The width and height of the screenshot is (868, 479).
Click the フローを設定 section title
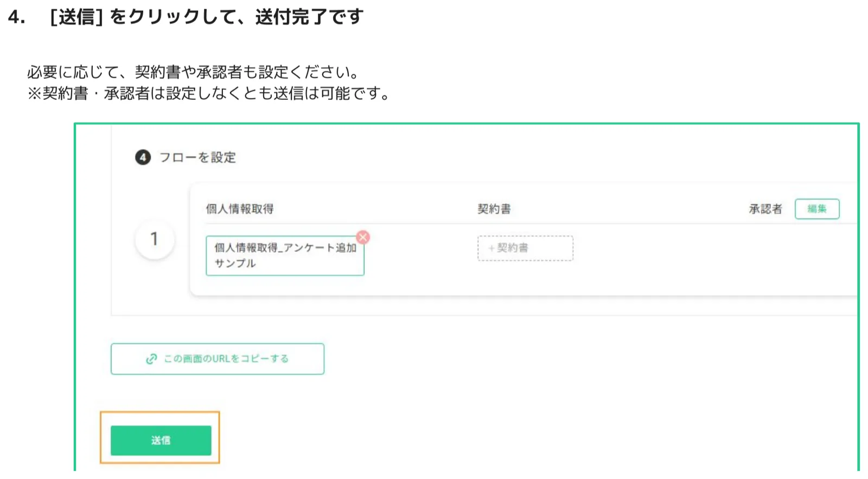coord(197,157)
